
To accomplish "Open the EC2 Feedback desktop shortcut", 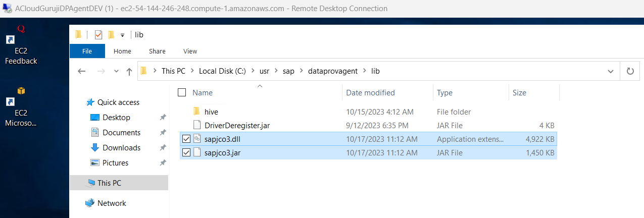I will [x=21, y=50].
